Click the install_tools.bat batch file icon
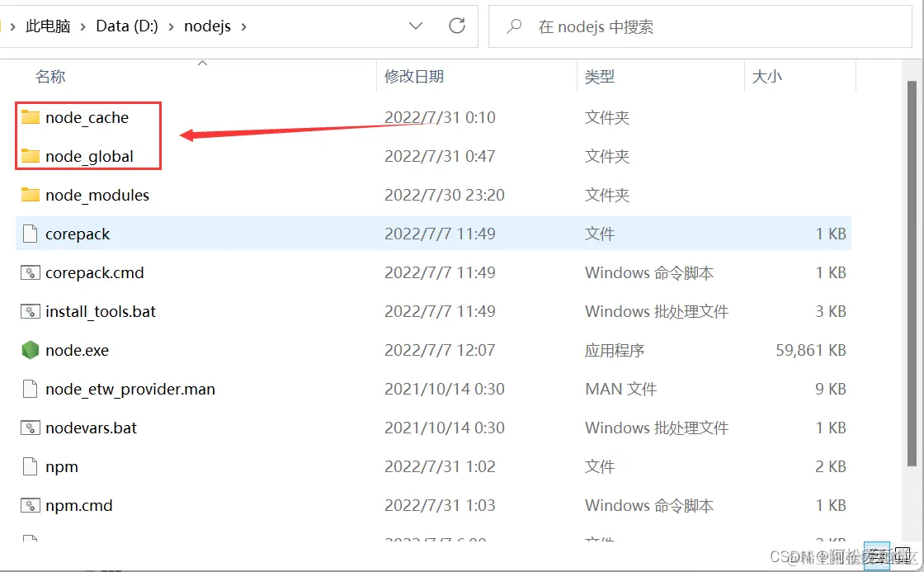Viewport: 924px width, 572px height. pyautogui.click(x=31, y=311)
